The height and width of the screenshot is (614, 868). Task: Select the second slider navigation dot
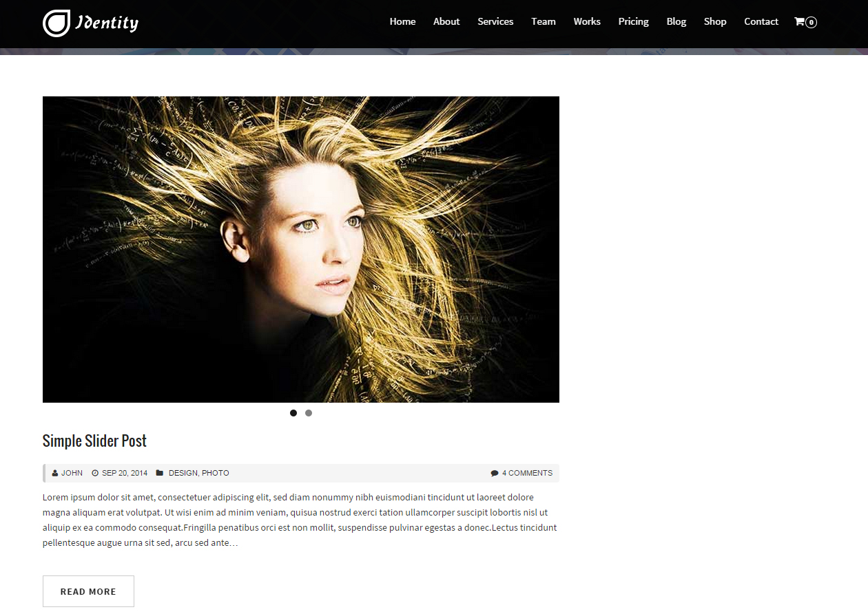308,413
